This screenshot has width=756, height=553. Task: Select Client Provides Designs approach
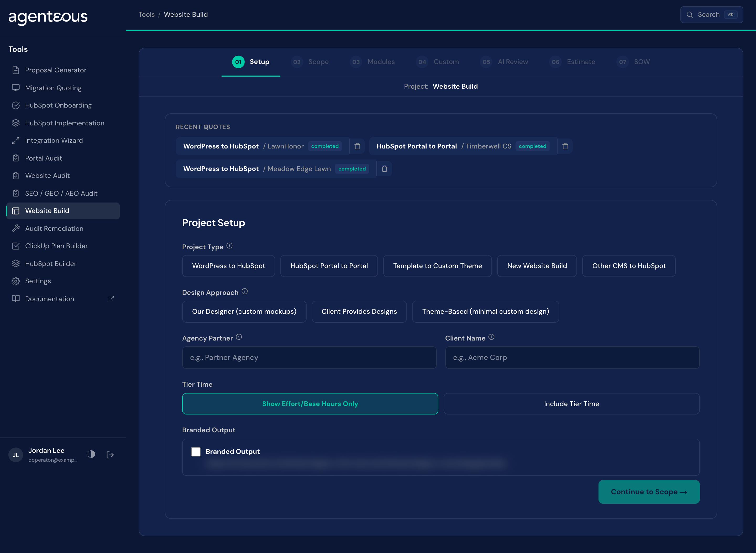tap(359, 312)
